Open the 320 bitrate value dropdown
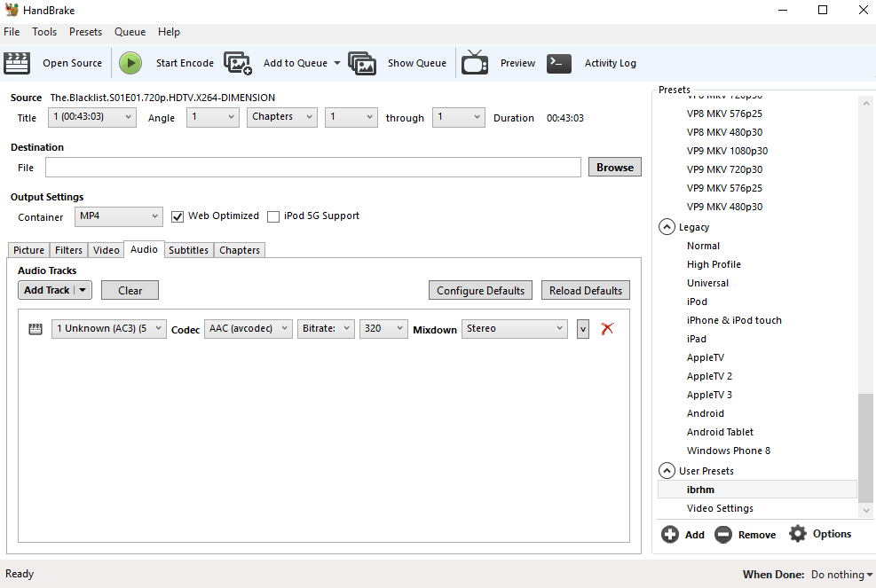Viewport: 876px width, 588px height. point(383,329)
